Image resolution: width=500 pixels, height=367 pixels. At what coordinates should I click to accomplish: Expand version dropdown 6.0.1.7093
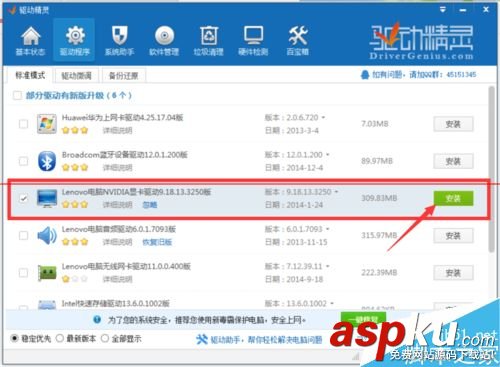(x=328, y=229)
